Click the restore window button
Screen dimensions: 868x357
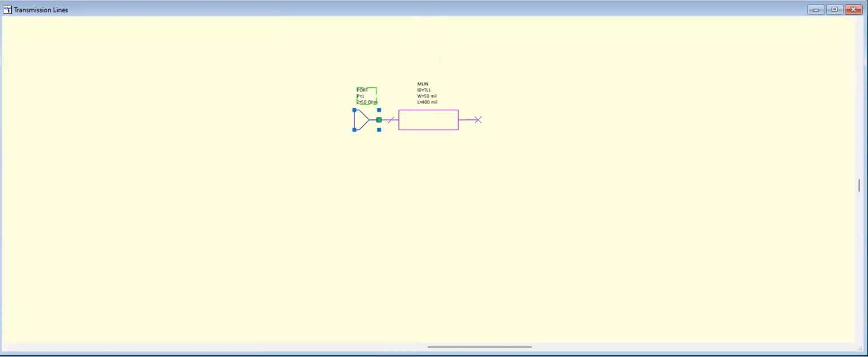(x=834, y=9)
